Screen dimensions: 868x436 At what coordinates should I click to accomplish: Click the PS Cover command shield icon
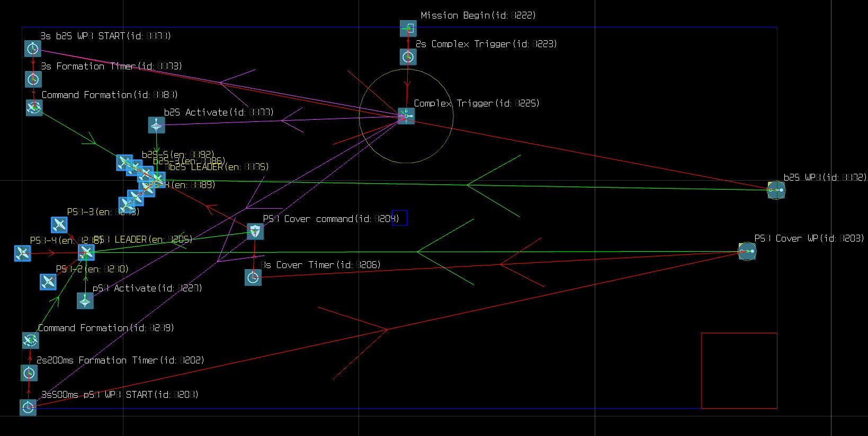tap(255, 232)
